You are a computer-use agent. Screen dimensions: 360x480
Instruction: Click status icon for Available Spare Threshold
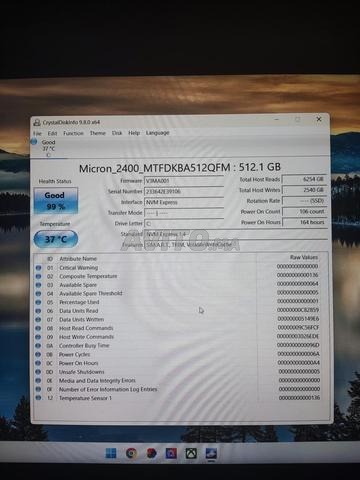point(38,294)
